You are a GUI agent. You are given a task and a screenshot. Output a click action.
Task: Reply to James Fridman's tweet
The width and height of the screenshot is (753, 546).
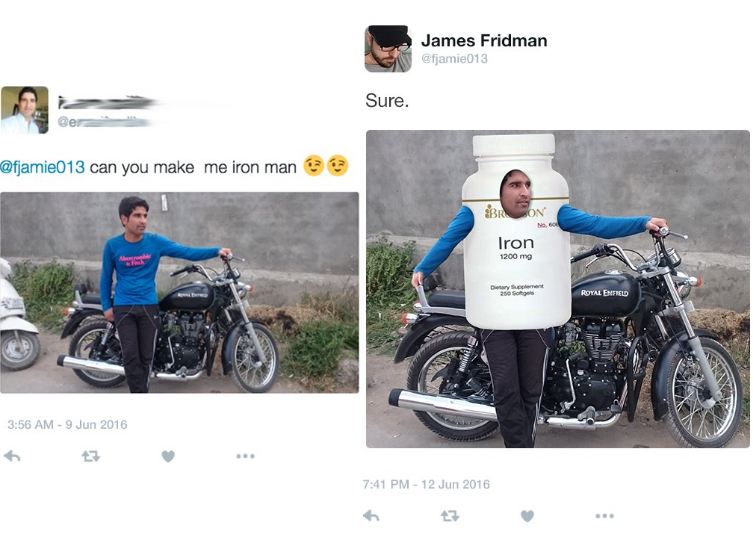[x=371, y=516]
